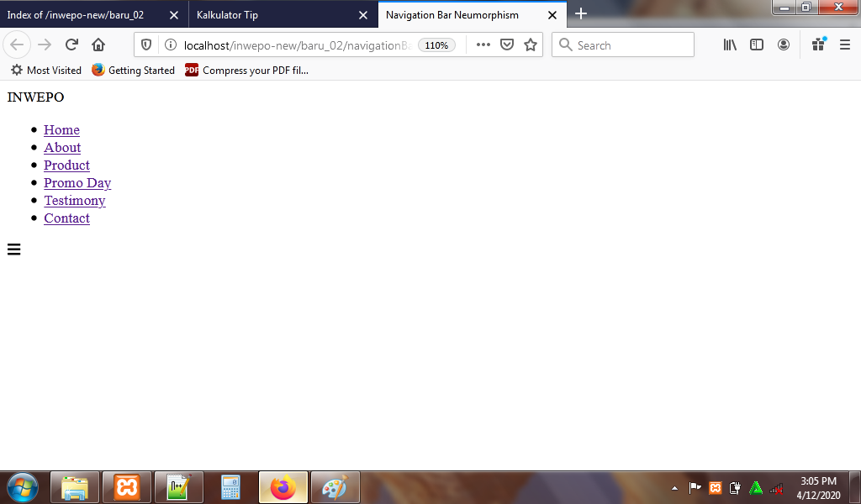Open the Promo Day link

click(77, 182)
